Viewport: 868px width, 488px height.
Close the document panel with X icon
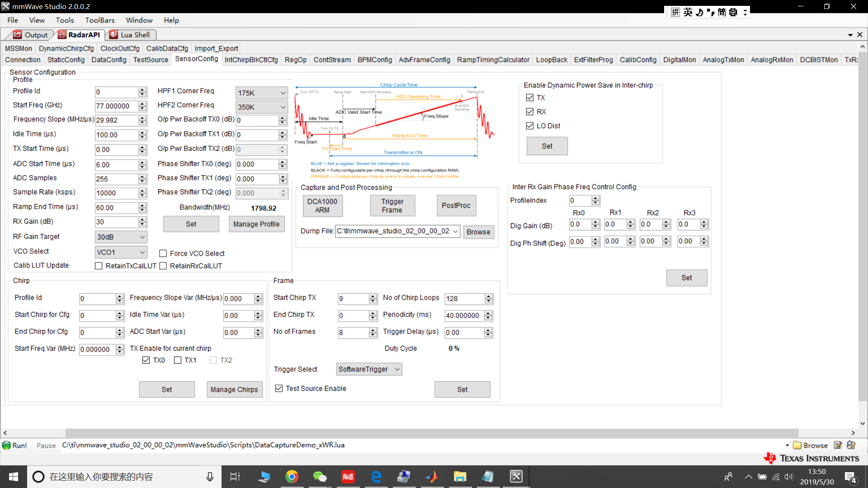pos(860,35)
